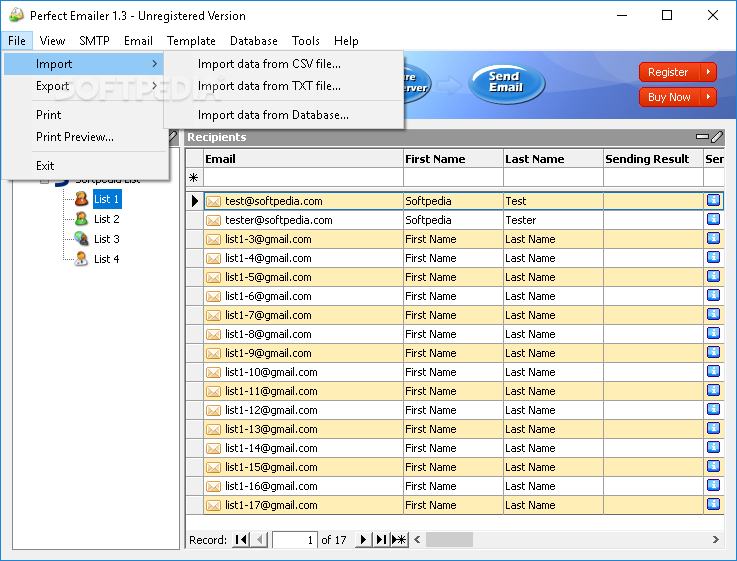Viewport: 737px width, 561px height.
Task: Open the File menu
Action: click(17, 41)
